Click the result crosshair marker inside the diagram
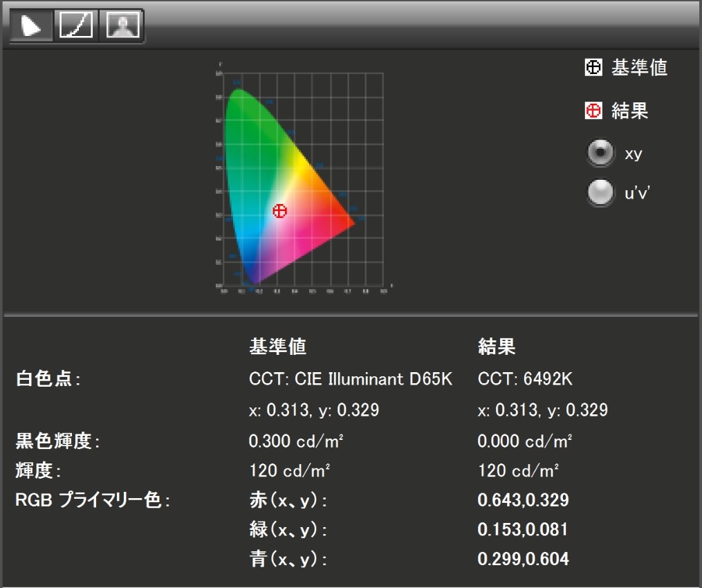This screenshot has width=702, height=588. (x=279, y=211)
